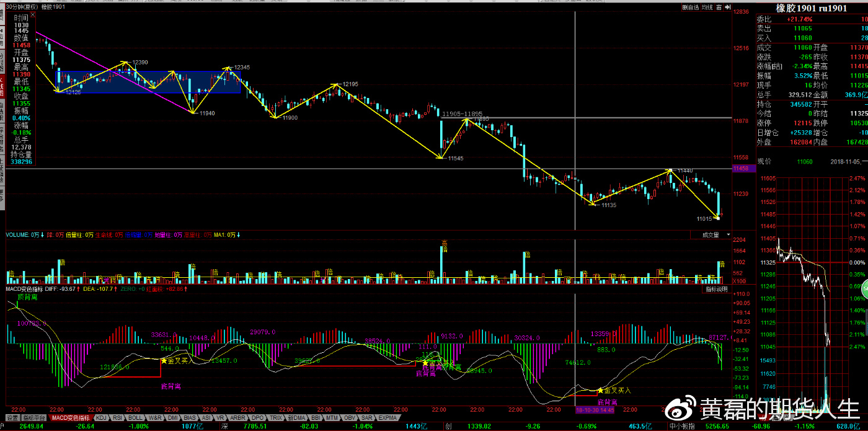Click the Shanghai index value 2649.84
Image resolution: width=868 pixels, height=431 pixels.
pos(31,426)
